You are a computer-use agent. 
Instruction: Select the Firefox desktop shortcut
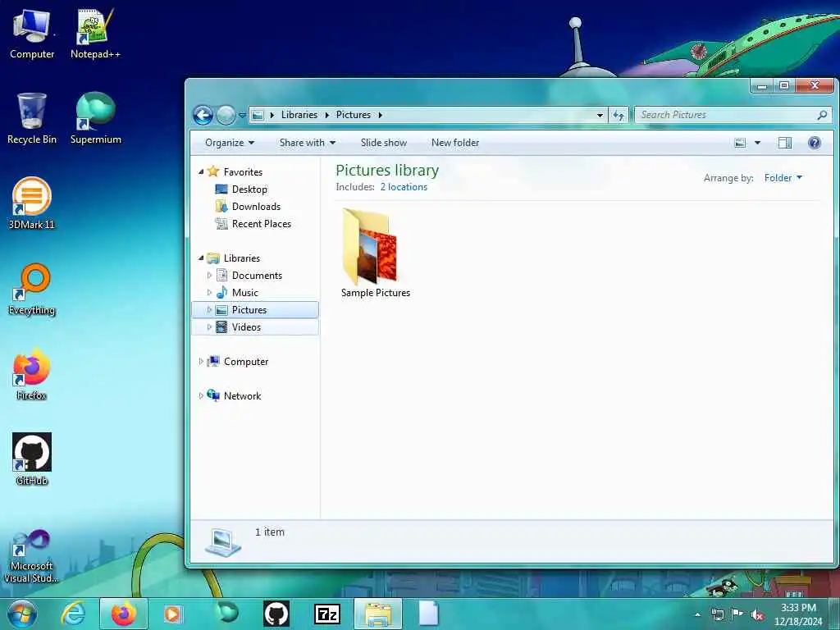click(32, 374)
